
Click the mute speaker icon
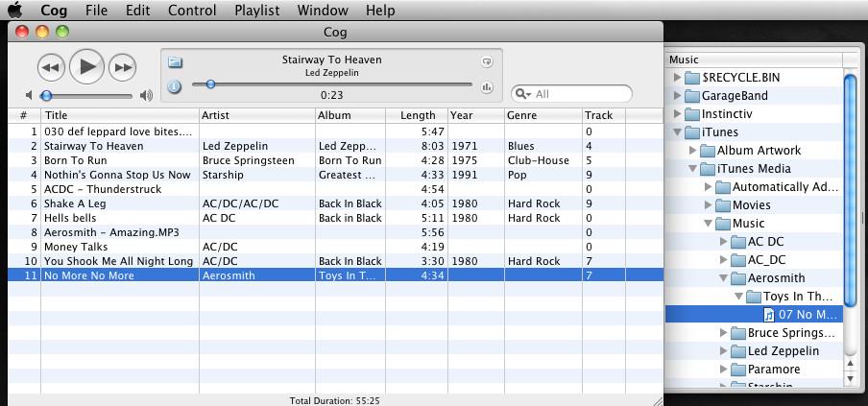pyautogui.click(x=30, y=96)
